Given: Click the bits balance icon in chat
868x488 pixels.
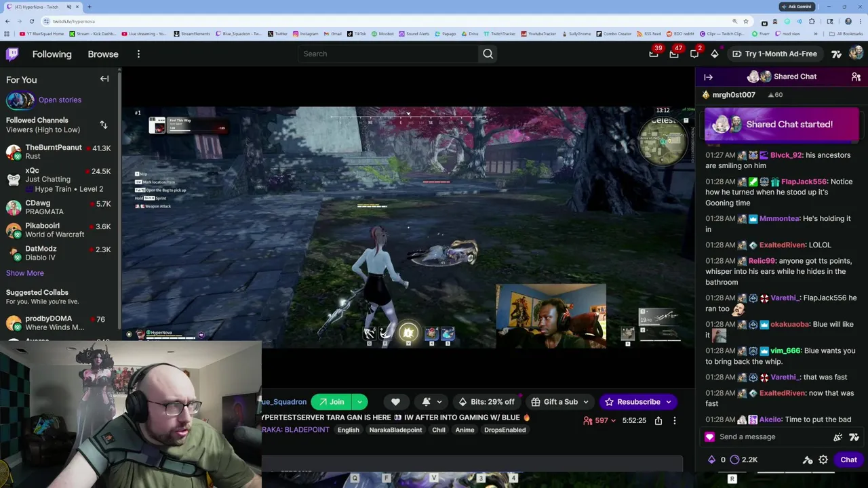Looking at the screenshot, I should click(711, 460).
